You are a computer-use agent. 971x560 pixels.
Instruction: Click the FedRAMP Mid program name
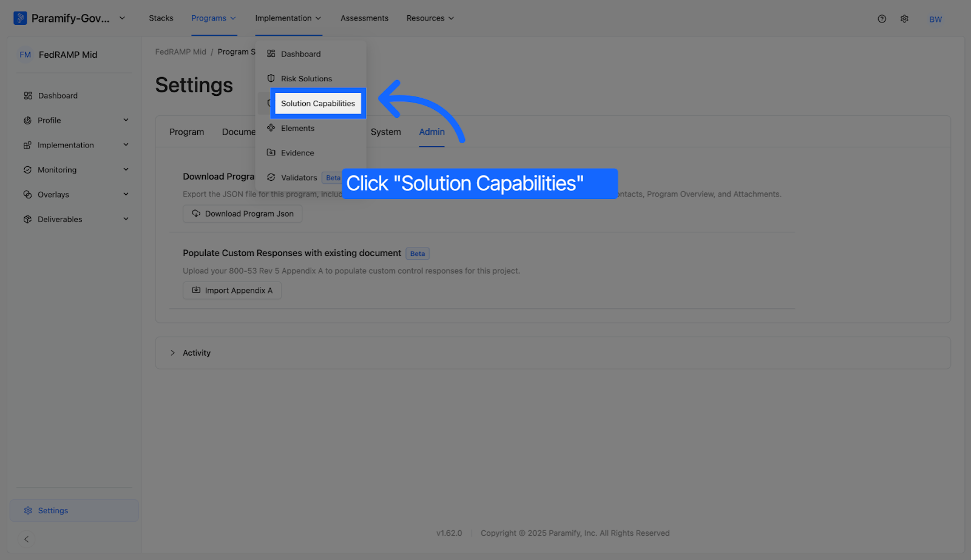tap(68, 55)
